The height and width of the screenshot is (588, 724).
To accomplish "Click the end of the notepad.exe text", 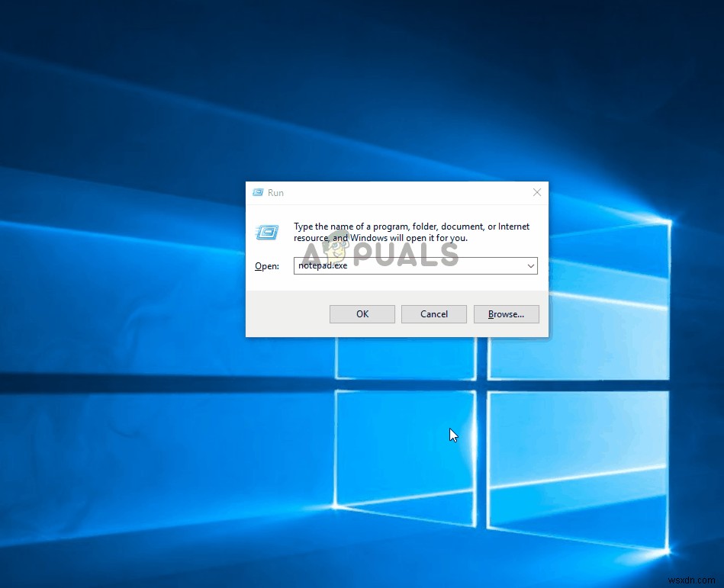I will point(347,265).
